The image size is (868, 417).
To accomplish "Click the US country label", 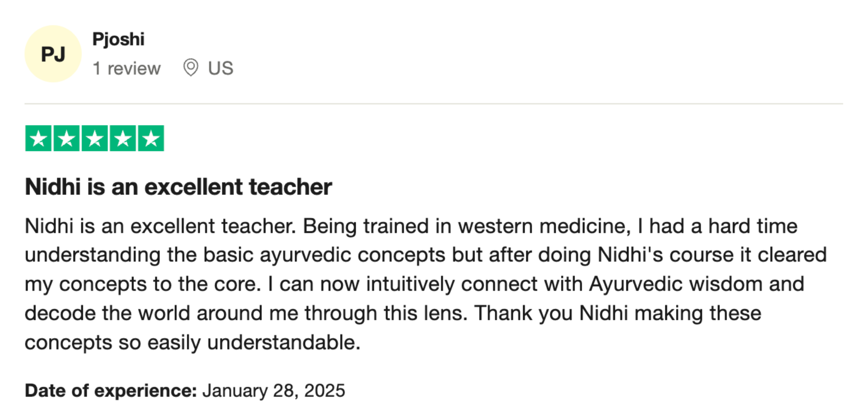I will [221, 68].
